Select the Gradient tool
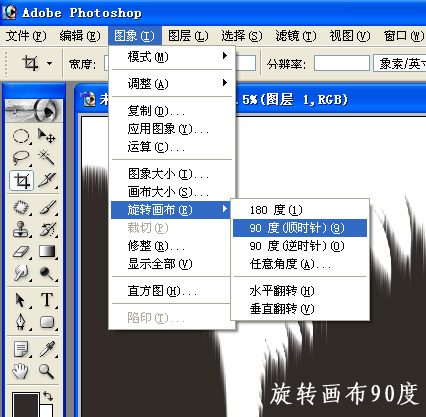Image resolution: width=426 pixels, height=417 pixels. pyautogui.click(x=46, y=252)
